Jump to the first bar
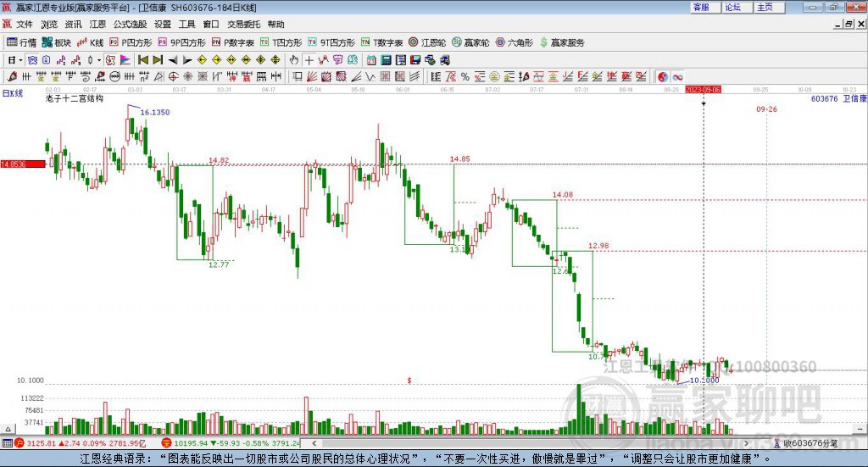 pos(142,60)
